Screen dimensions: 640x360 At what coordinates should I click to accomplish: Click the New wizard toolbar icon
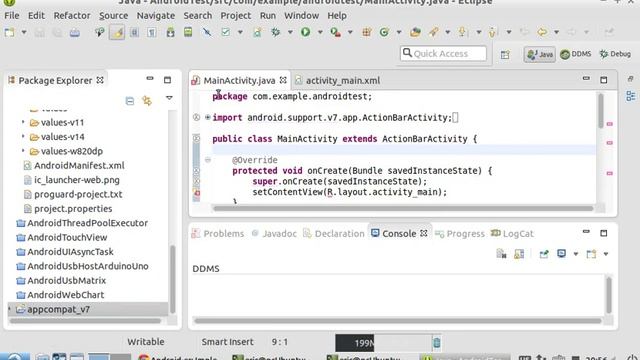(x=9, y=32)
